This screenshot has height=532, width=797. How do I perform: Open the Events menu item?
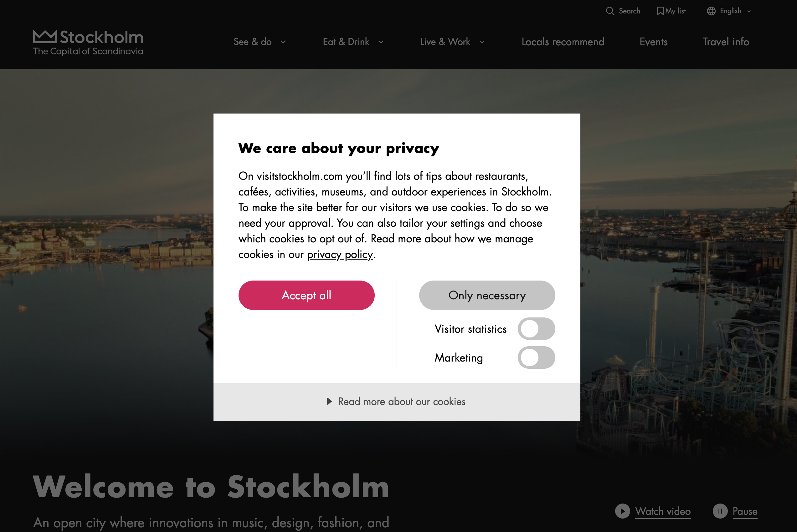click(x=653, y=42)
